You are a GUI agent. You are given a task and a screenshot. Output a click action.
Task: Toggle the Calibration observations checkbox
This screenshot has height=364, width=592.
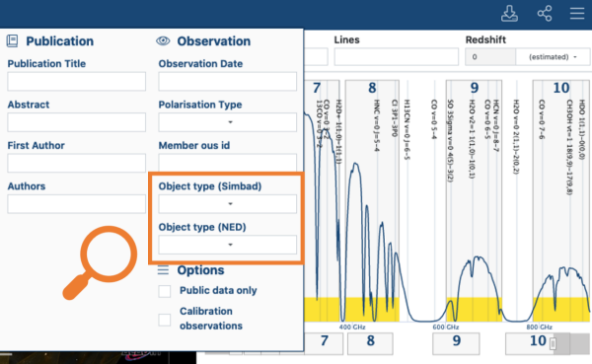pyautogui.click(x=165, y=320)
